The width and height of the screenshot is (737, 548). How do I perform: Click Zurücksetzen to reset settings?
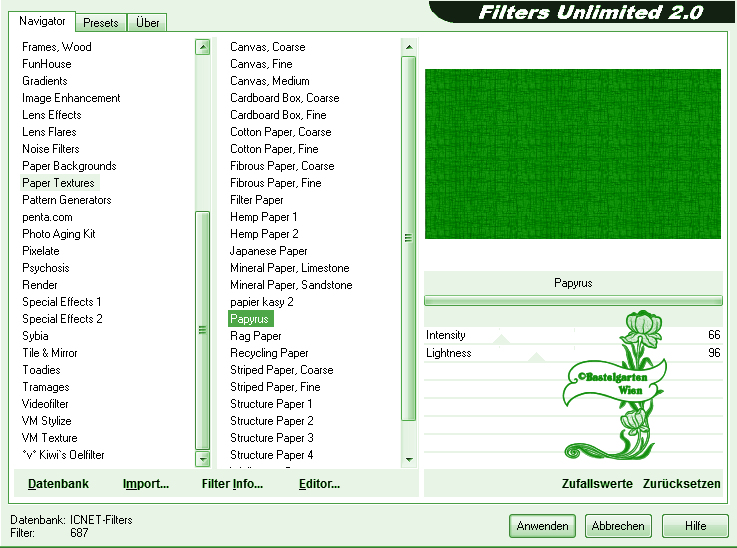pos(682,484)
